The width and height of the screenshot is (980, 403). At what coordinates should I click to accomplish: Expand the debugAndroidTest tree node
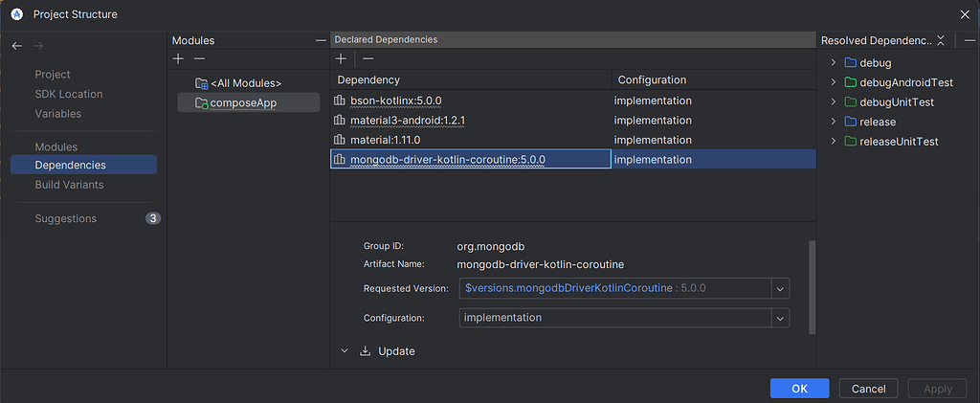[834, 82]
